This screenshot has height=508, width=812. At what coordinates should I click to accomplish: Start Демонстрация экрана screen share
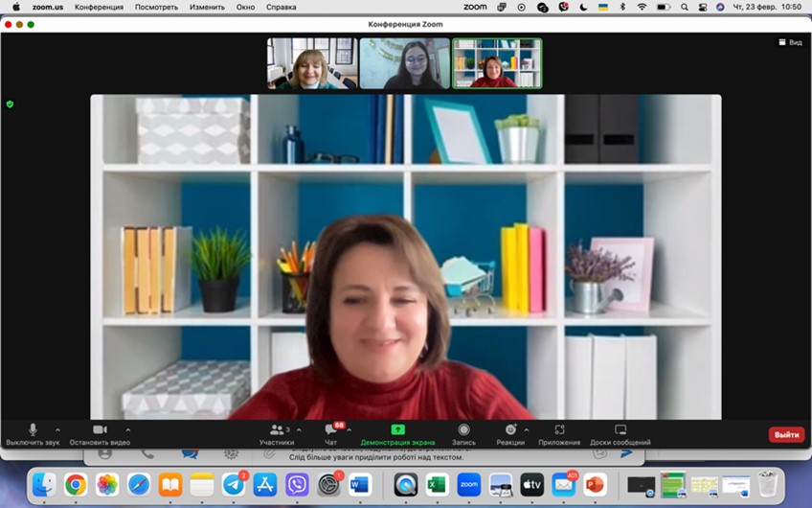point(397,434)
